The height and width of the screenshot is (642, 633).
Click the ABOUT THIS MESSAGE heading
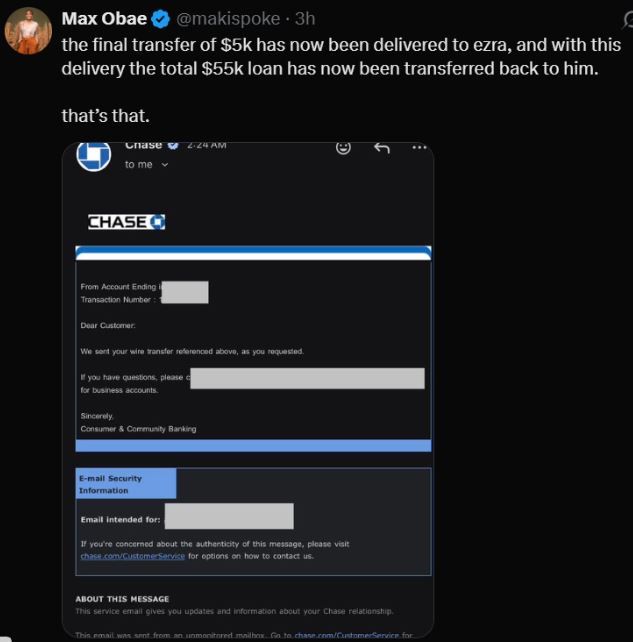tap(122, 599)
